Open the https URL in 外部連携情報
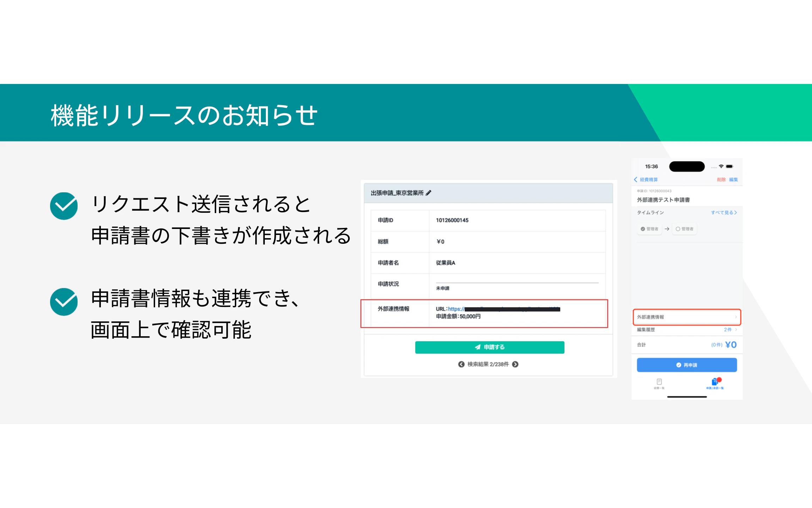Viewport: 812px width, 508px height. [x=456, y=309]
